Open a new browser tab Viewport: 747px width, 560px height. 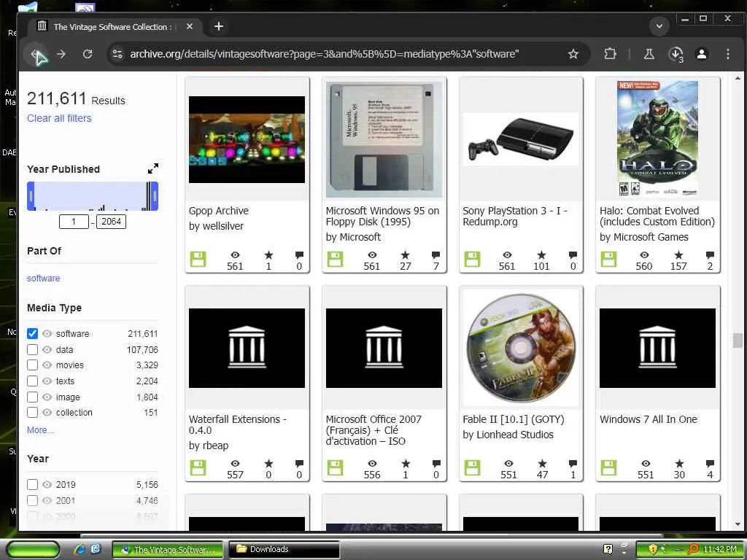pos(219,26)
